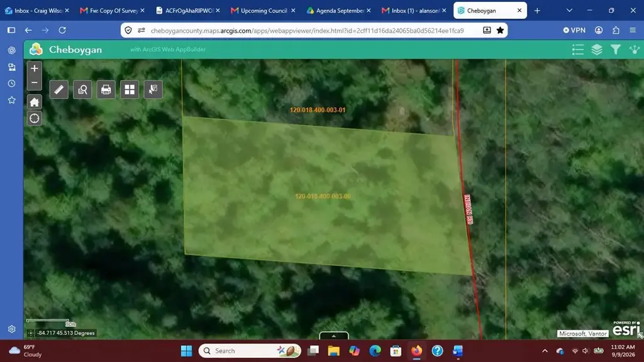Open sidebar settings gear
This screenshot has width=644, height=362.
click(11, 329)
